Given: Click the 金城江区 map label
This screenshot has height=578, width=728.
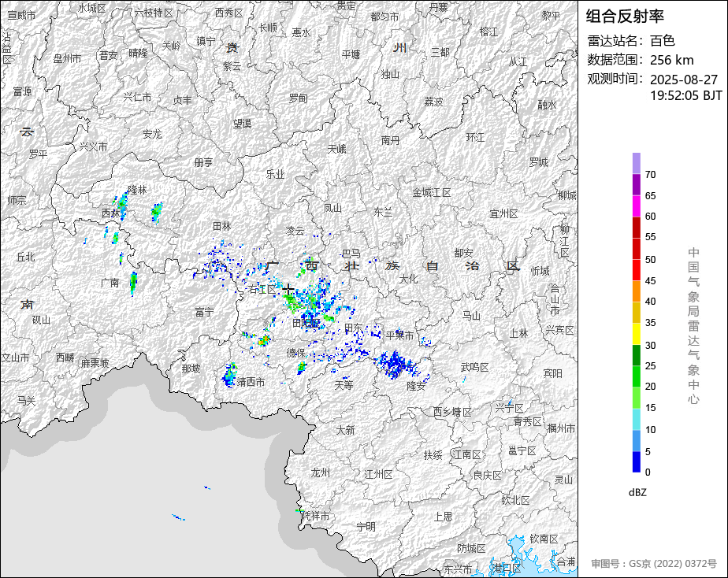Looking at the screenshot, I should [432, 192].
